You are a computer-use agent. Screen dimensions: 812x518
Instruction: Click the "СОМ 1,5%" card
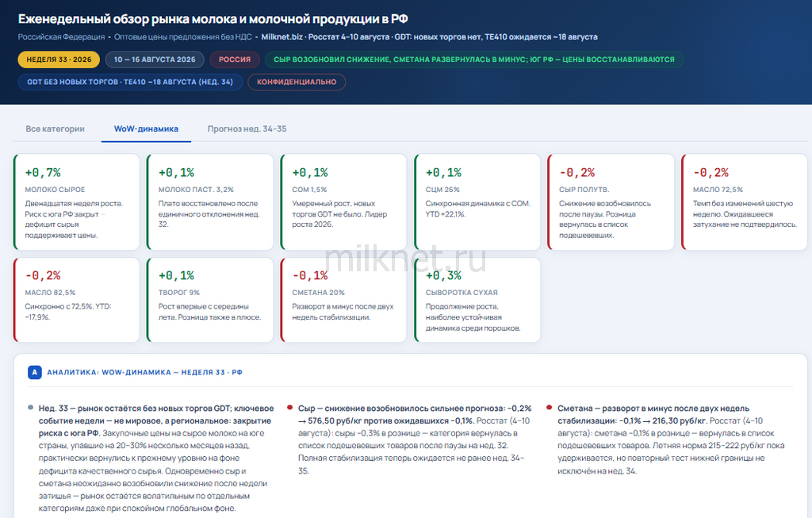[x=344, y=202]
